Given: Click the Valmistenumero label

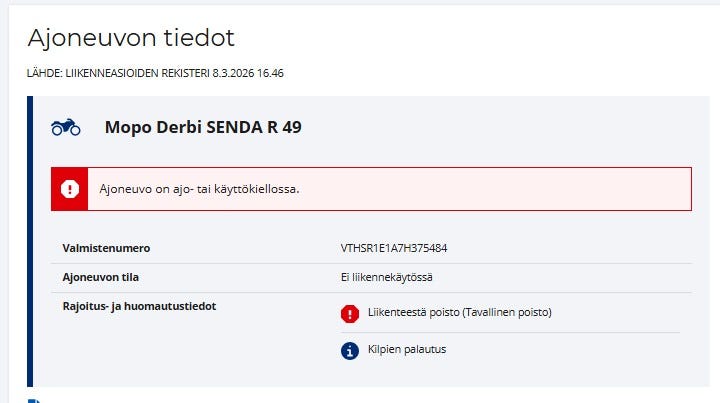Looking at the screenshot, I should click(x=106, y=248).
